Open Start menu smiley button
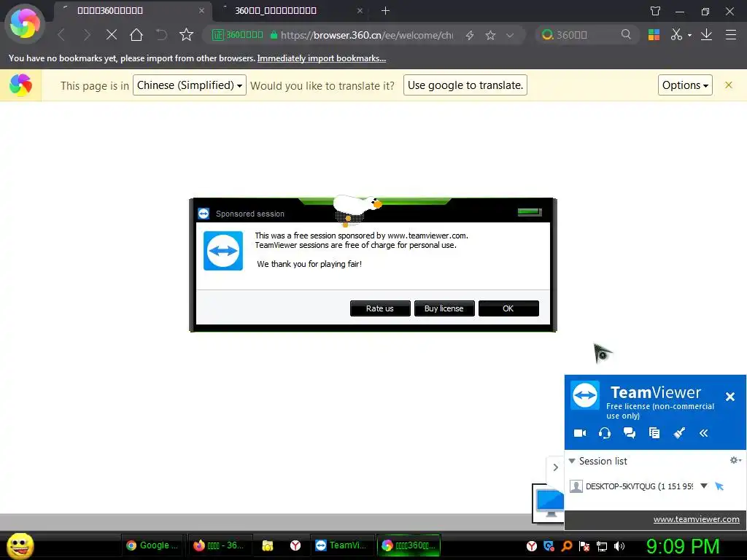Screen dimensions: 747x560 click(20, 545)
